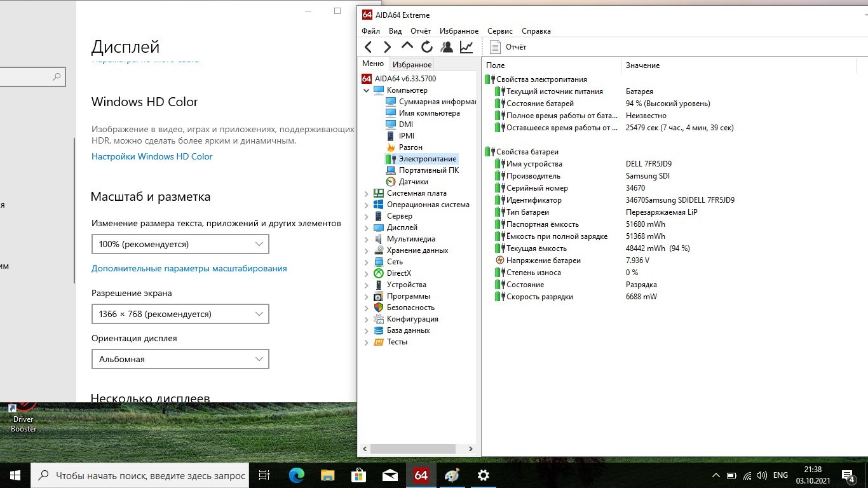Screen dimensions: 868x488
Task: Expand the DirectX node
Action: click(367, 273)
